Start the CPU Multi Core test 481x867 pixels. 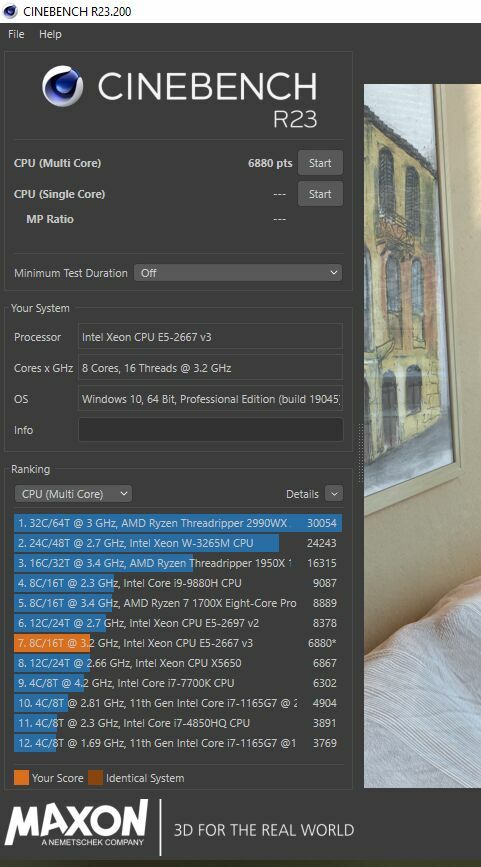pos(320,163)
